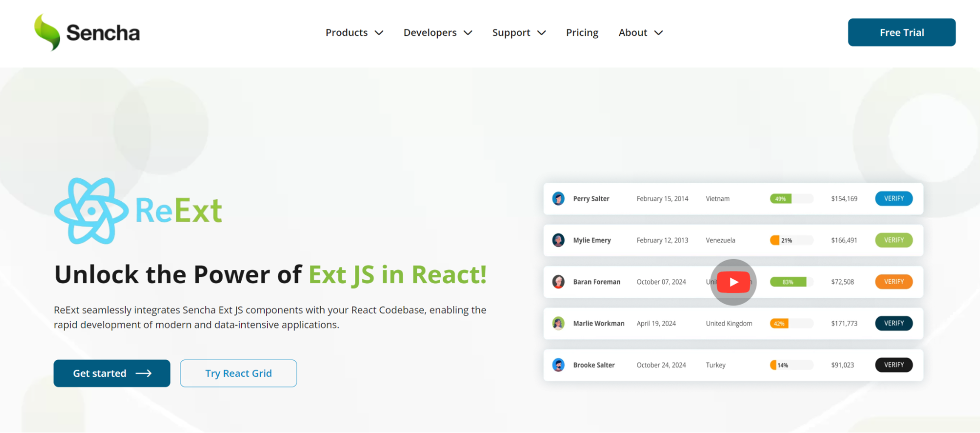Screen dimensions: 980x433
Task: Click Baran Foreman's avatar icon
Action: point(558,282)
